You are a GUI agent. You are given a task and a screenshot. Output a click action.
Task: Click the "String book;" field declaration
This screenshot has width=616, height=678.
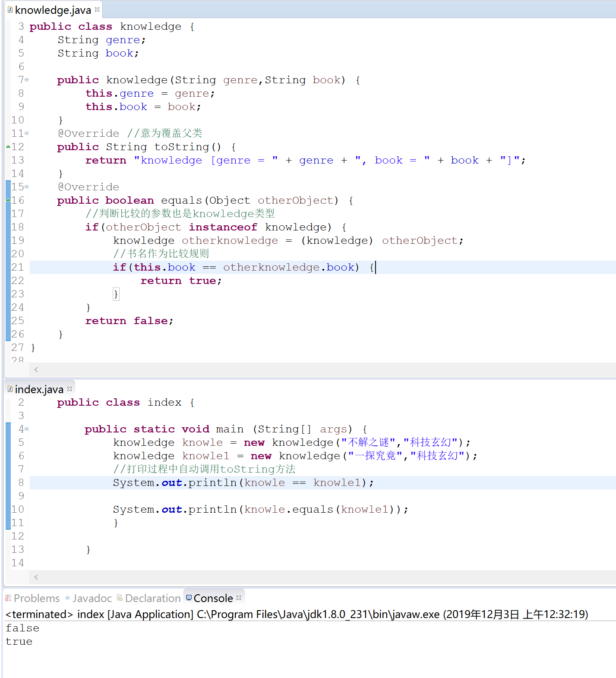pyautogui.click(x=98, y=53)
